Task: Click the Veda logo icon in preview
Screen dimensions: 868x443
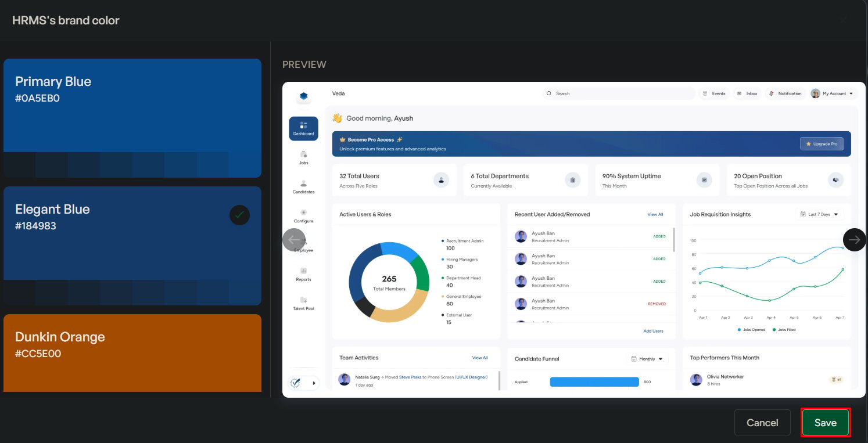Action: [303, 96]
